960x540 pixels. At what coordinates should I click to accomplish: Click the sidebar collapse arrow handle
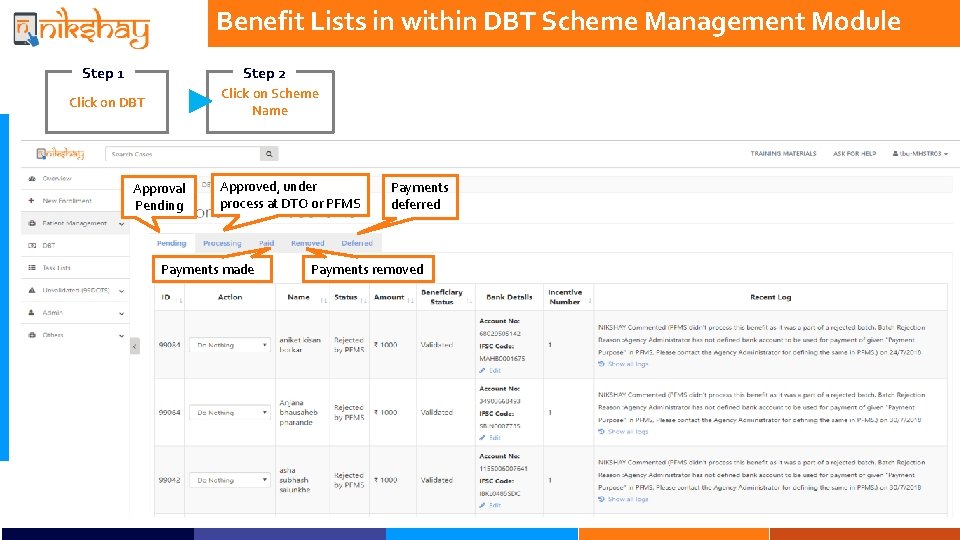135,346
